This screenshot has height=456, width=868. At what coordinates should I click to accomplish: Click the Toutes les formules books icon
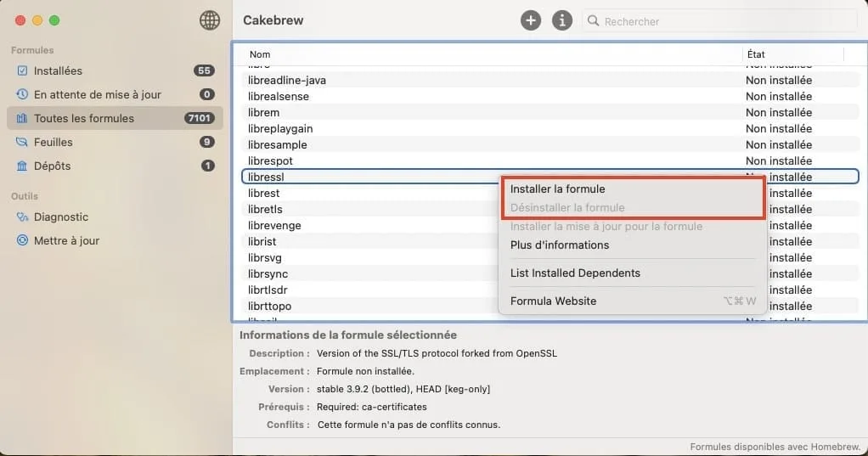coord(22,118)
